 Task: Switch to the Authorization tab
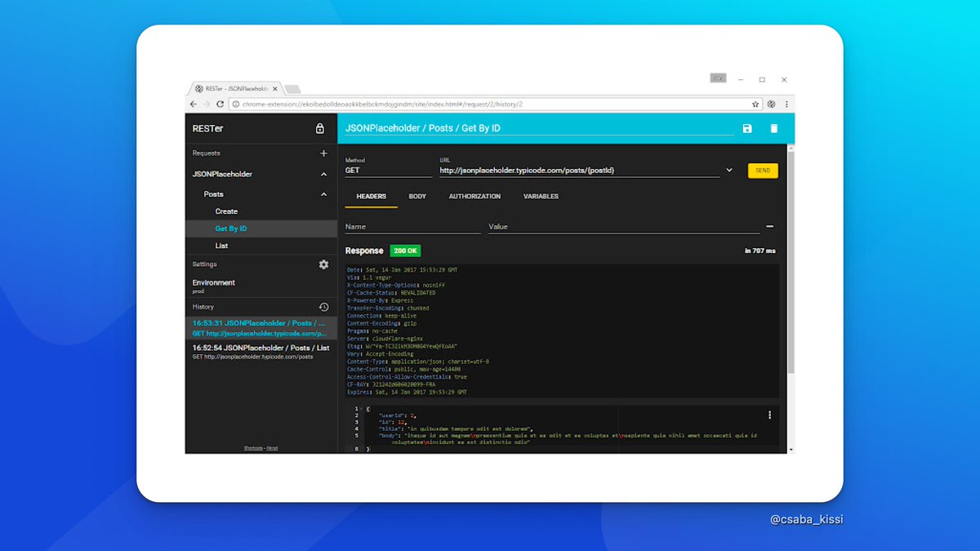(x=474, y=197)
